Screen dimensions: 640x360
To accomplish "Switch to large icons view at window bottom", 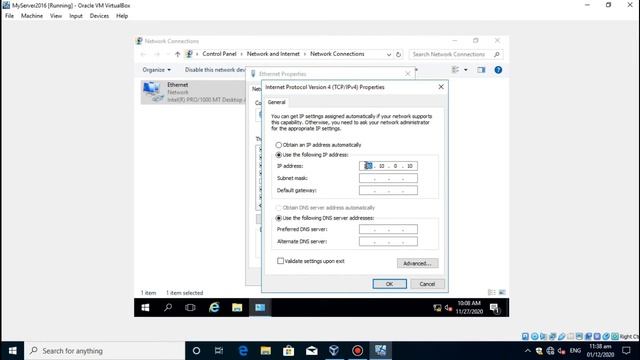I will [x=502, y=292].
